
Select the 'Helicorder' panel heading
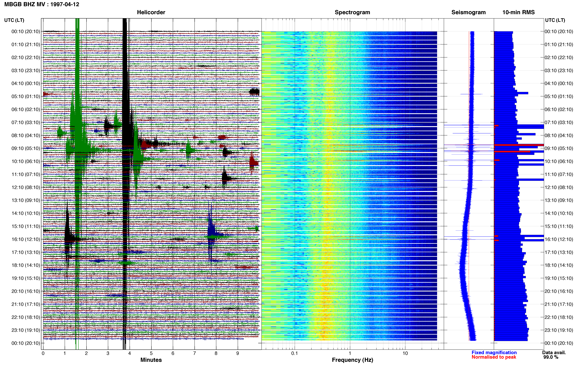[x=151, y=12]
